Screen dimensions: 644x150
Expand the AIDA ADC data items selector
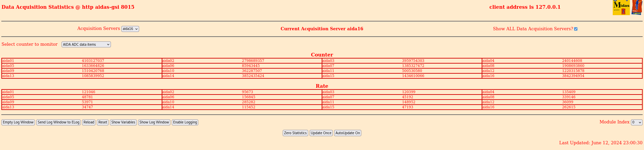click(86, 44)
